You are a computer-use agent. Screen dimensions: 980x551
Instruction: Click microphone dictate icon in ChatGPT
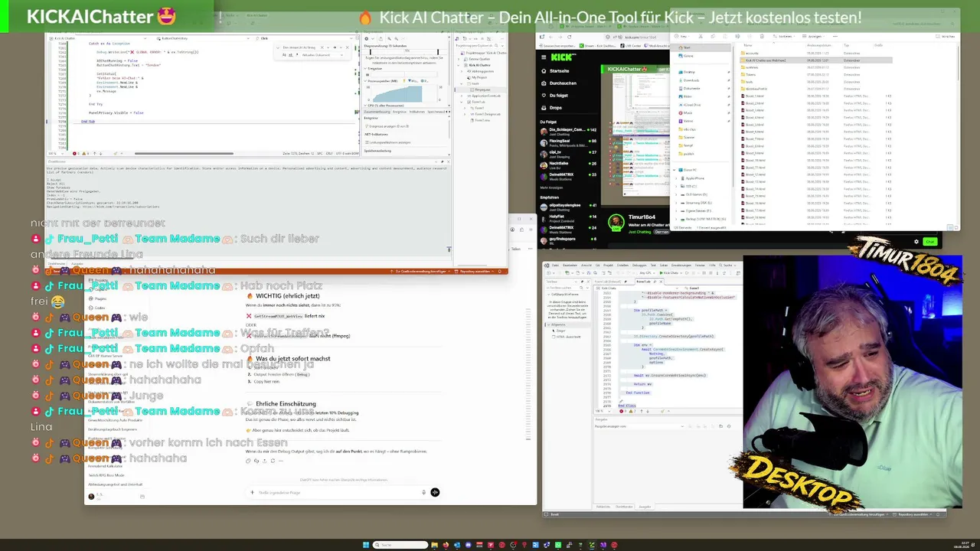pos(426,493)
